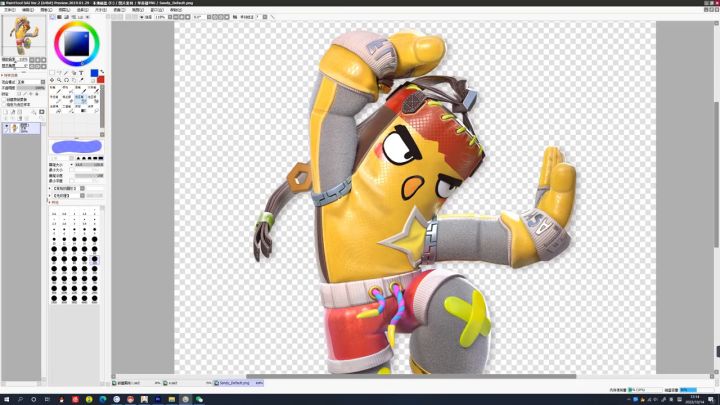
Task: Select the rectangular selection tool
Action: [52, 73]
